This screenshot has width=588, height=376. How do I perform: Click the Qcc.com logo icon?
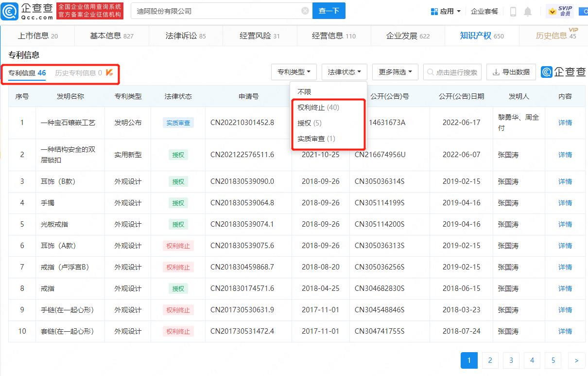(x=10, y=11)
